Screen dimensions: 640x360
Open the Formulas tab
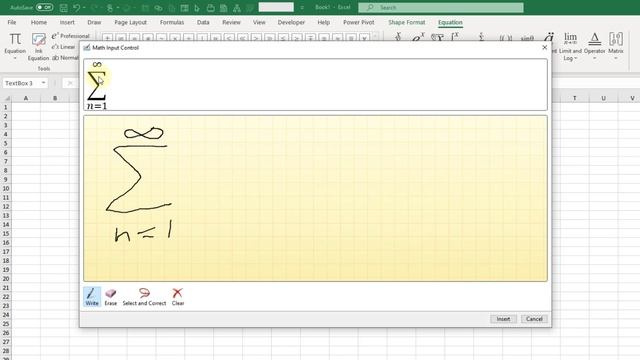[x=172, y=22]
